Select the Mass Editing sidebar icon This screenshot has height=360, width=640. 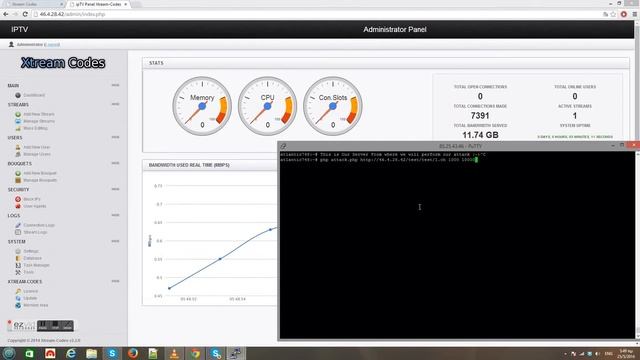(x=18, y=128)
